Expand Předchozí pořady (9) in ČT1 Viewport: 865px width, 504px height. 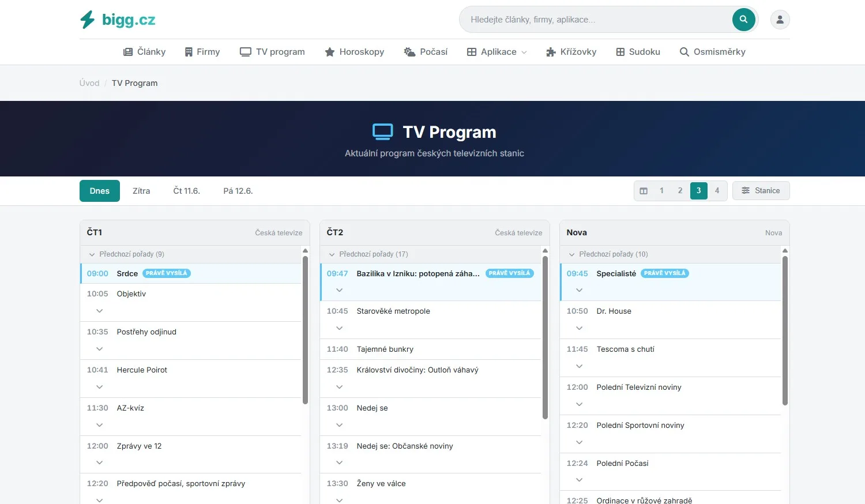191,254
